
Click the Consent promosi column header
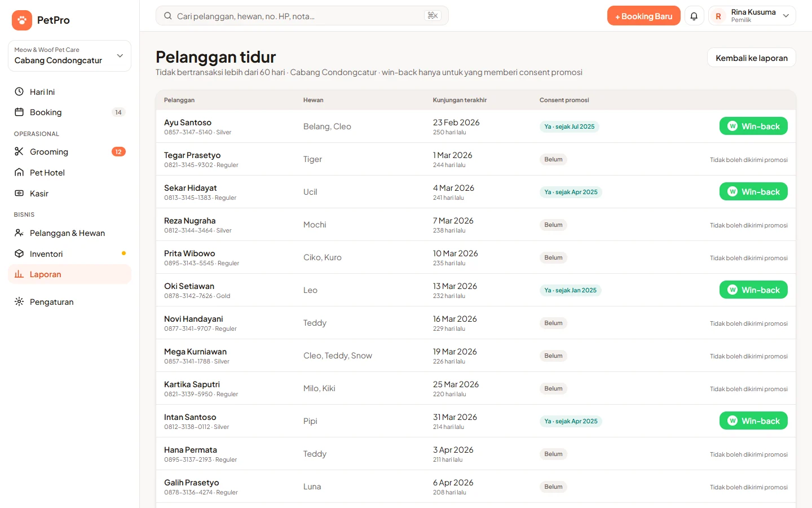coord(564,100)
